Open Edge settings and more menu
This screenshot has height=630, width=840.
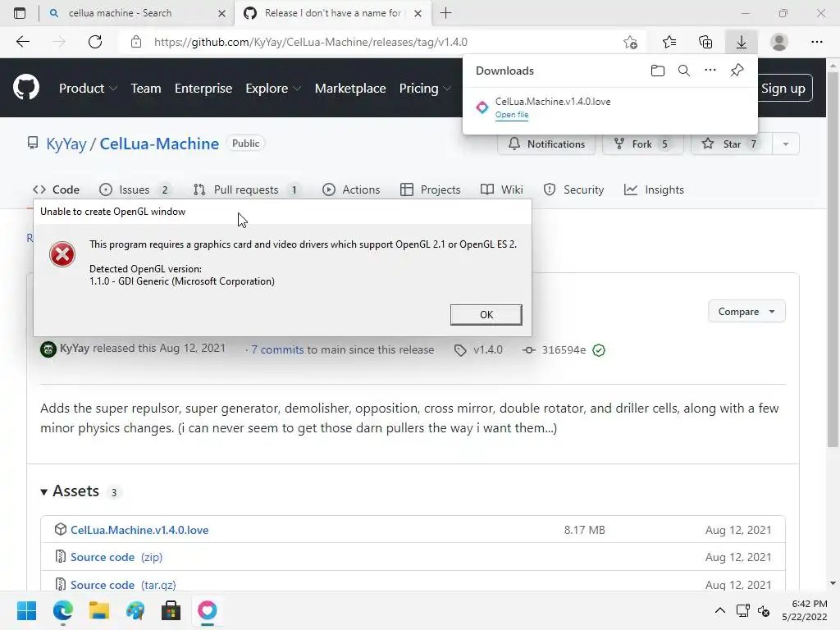click(816, 42)
